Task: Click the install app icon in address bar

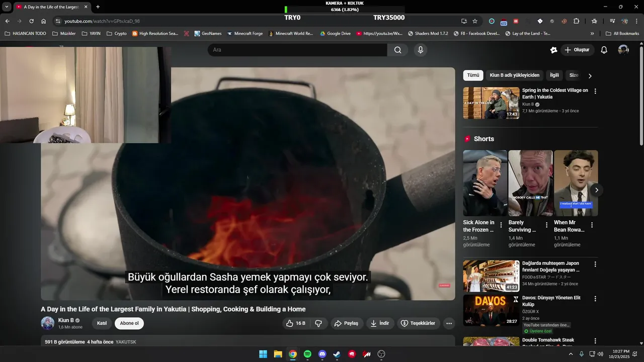Action: tap(464, 21)
